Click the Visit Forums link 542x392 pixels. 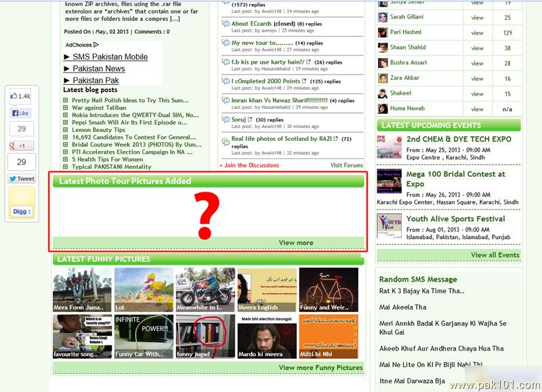346,165
